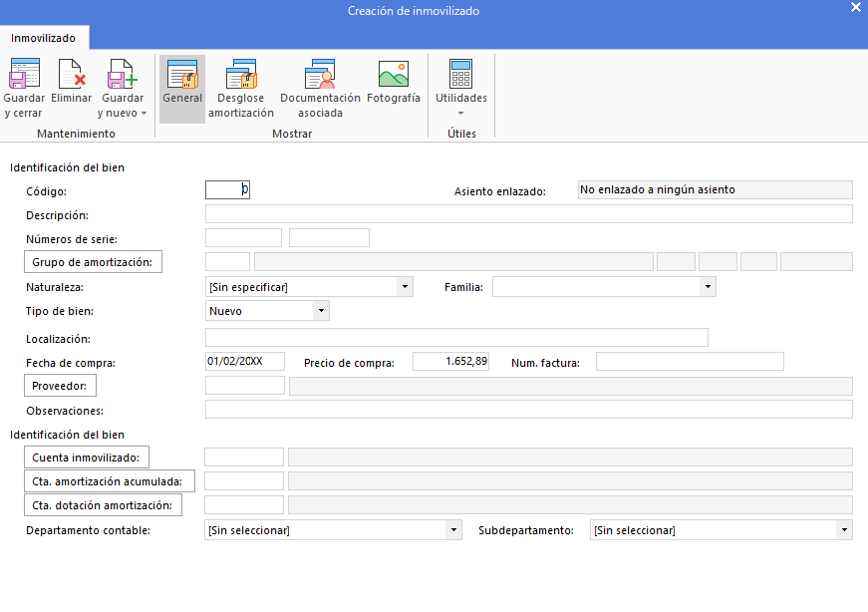Open Desglose amortización view
Viewport: 868px width, 612px height.
point(241,74)
